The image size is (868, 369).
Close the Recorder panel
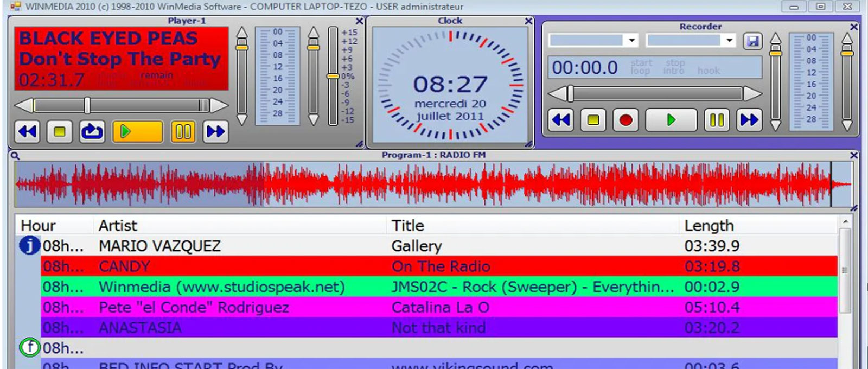coord(854,27)
